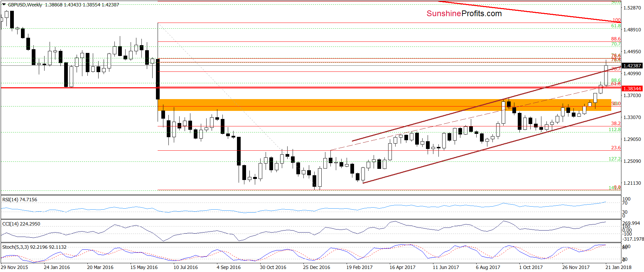The image size is (644, 272).
Task: Click the 19 Feb 2017 date label
Action: point(359,267)
